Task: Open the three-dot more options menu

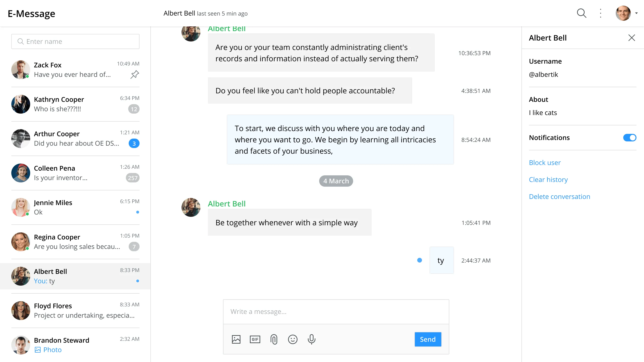Action: pyautogui.click(x=600, y=13)
